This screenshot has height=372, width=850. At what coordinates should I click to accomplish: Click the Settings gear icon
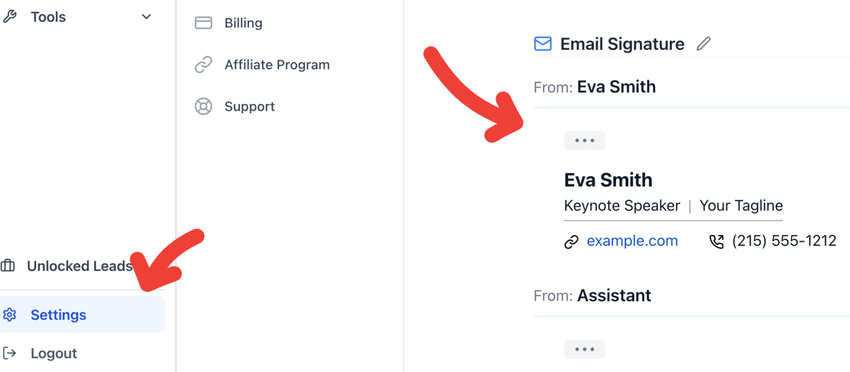(x=9, y=315)
